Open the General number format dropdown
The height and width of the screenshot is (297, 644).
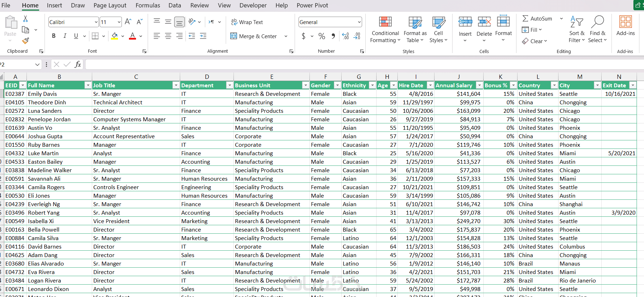click(359, 22)
